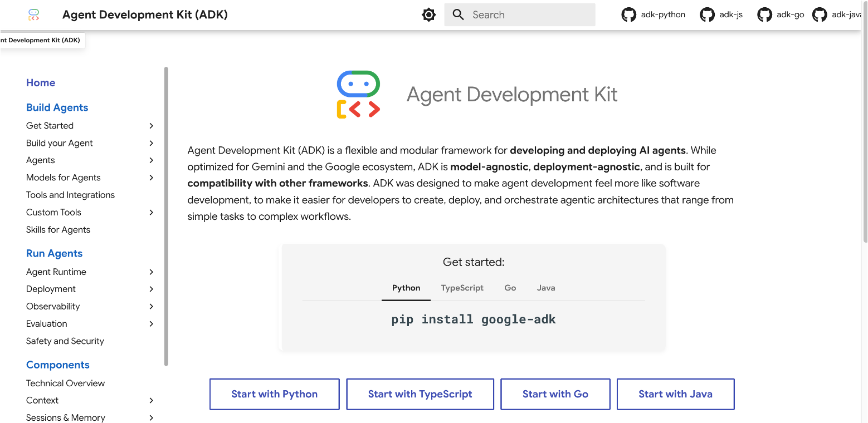Screen dimensions: 868x423
Task: Open Technical Overview page
Action: (65, 383)
